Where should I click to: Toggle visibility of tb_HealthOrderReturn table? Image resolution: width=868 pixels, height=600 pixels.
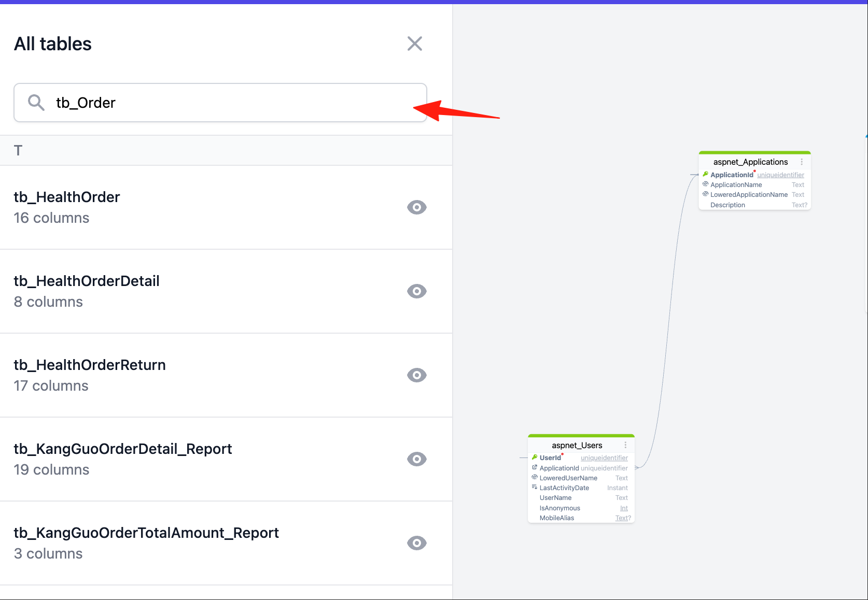click(417, 375)
